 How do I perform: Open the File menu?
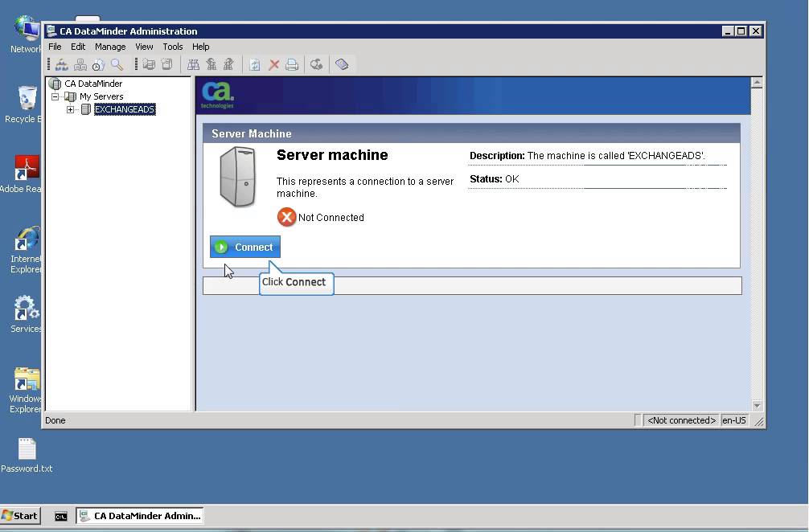coord(55,47)
